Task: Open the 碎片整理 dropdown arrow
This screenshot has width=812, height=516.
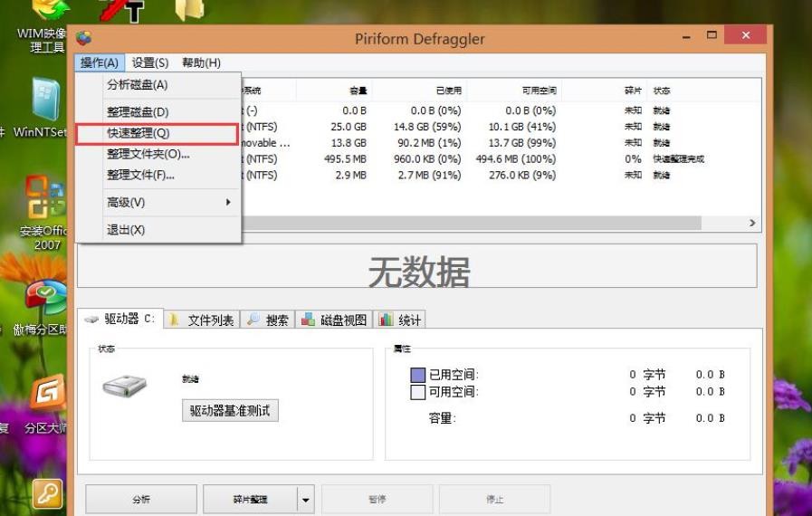Action: click(306, 500)
